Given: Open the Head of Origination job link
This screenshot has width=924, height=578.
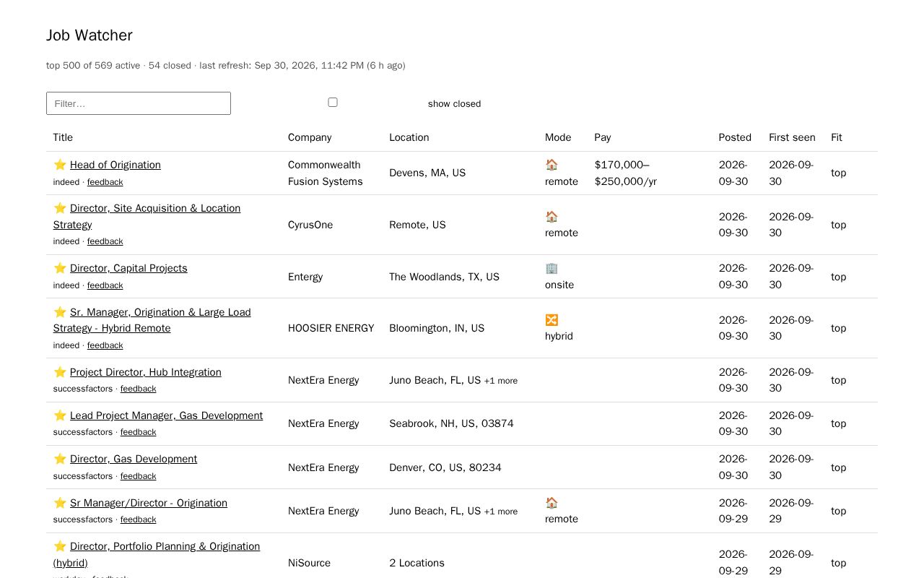Looking at the screenshot, I should point(115,165).
